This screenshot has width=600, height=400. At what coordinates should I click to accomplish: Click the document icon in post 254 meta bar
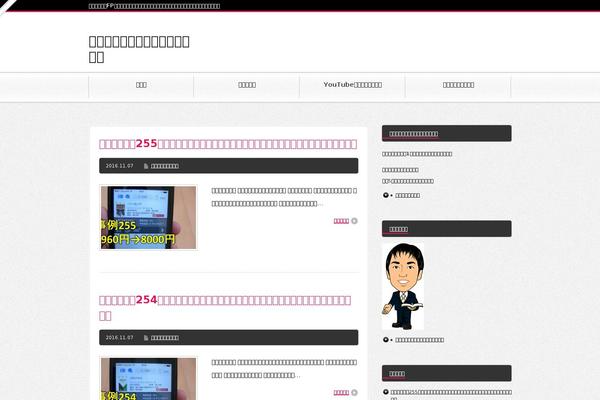tap(146, 338)
